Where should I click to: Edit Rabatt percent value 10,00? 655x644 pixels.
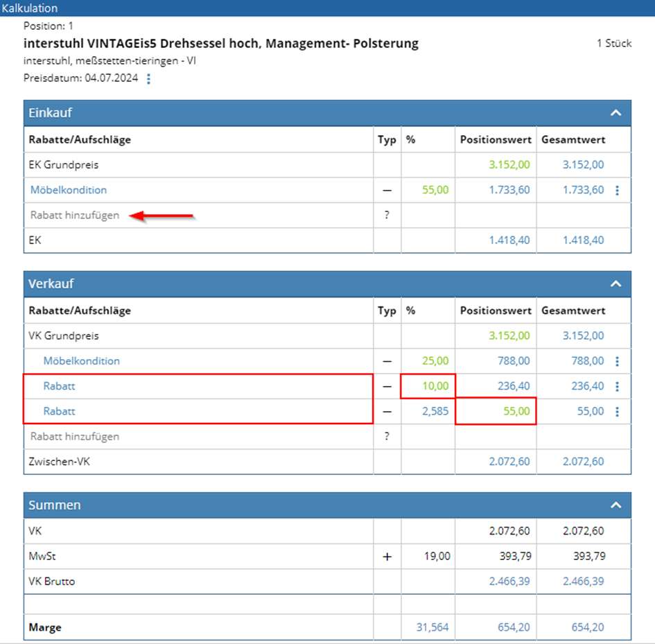(435, 386)
